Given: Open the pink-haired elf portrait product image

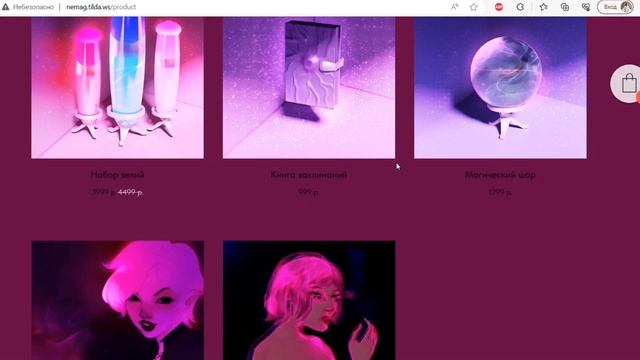Looking at the screenshot, I should tap(118, 300).
